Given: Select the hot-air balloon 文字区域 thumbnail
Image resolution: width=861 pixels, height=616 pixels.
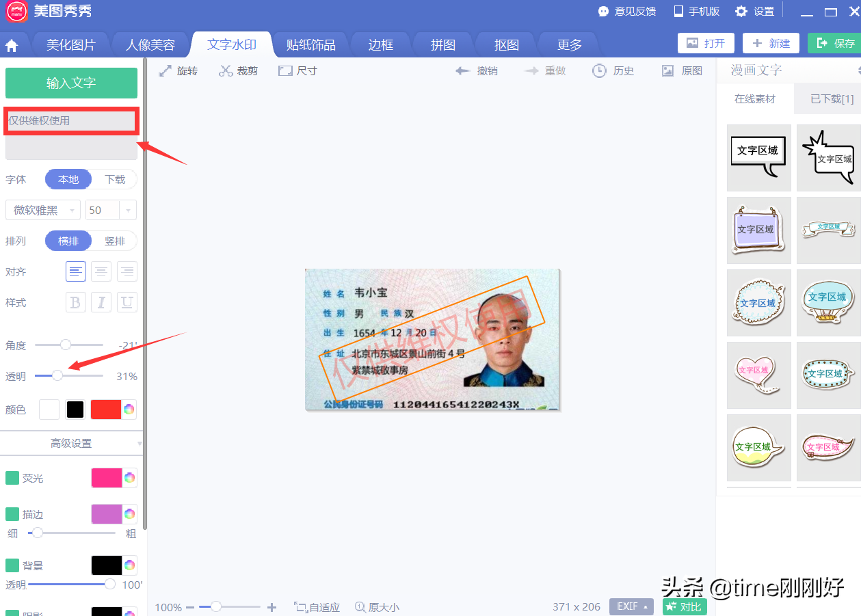Looking at the screenshot, I should [x=828, y=303].
